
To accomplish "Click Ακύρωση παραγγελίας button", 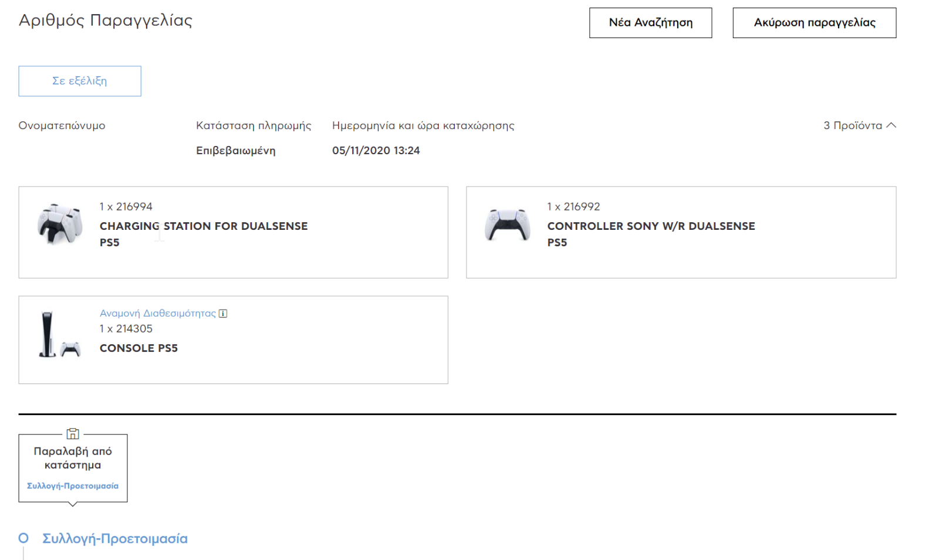I will (x=814, y=23).
